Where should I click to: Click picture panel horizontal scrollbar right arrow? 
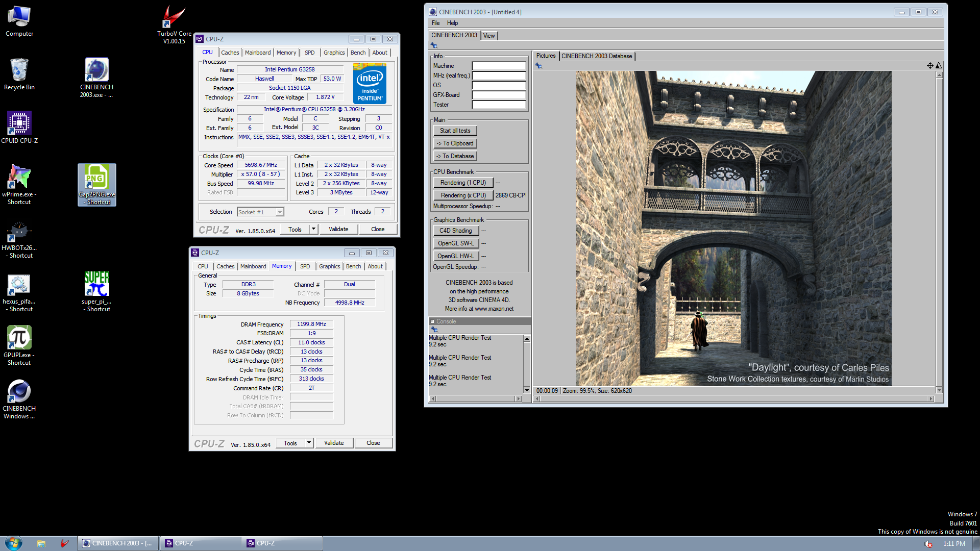[930, 398]
